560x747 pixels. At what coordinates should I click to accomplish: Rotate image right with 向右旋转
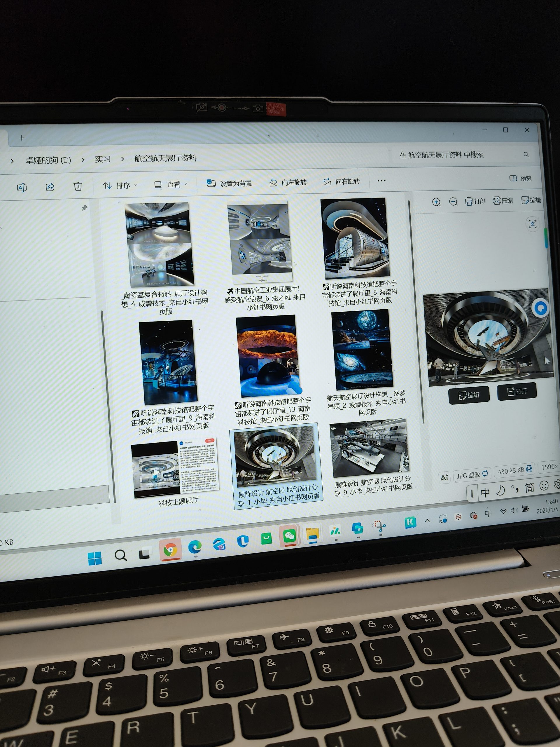[x=341, y=182]
